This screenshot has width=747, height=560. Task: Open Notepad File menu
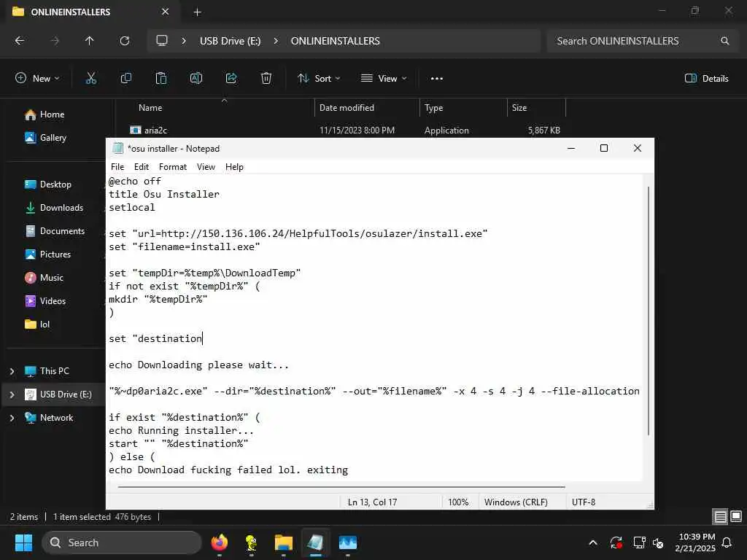click(x=117, y=167)
